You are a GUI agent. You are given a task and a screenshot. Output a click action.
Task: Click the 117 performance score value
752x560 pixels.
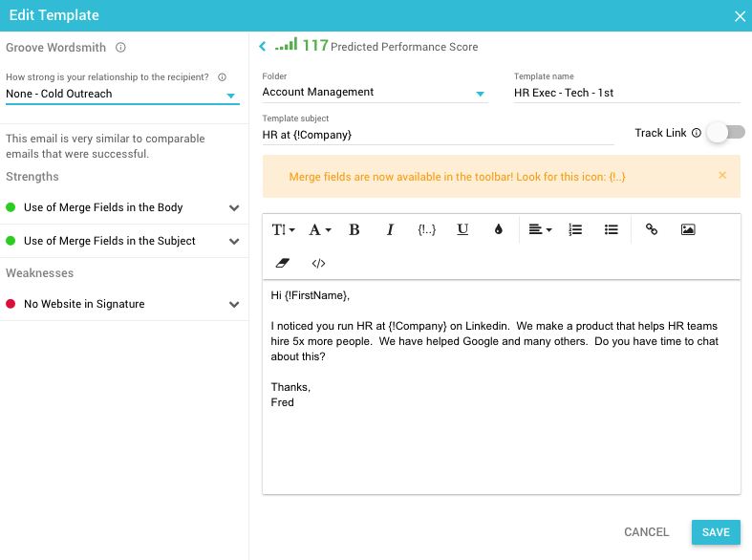(x=315, y=46)
